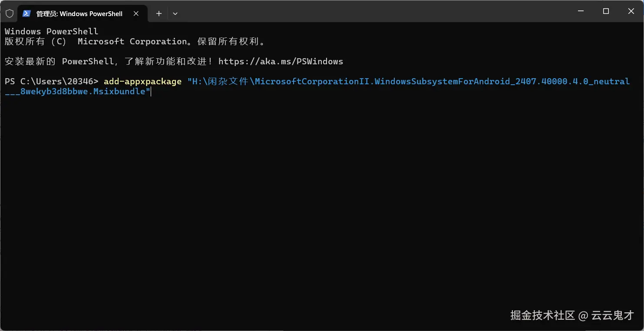This screenshot has width=644, height=331.
Task: Expand the new tab profile dropdown
Action: [x=175, y=13]
